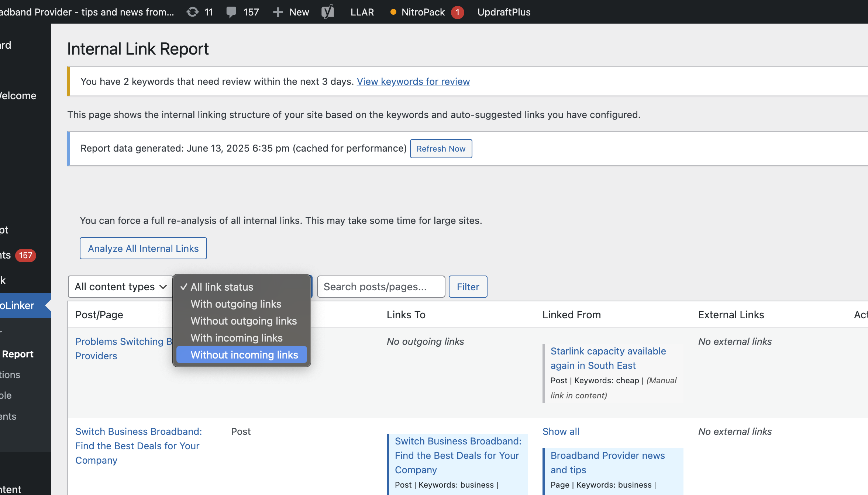Click the search posts/pages input field
The height and width of the screenshot is (495, 868).
(x=381, y=287)
